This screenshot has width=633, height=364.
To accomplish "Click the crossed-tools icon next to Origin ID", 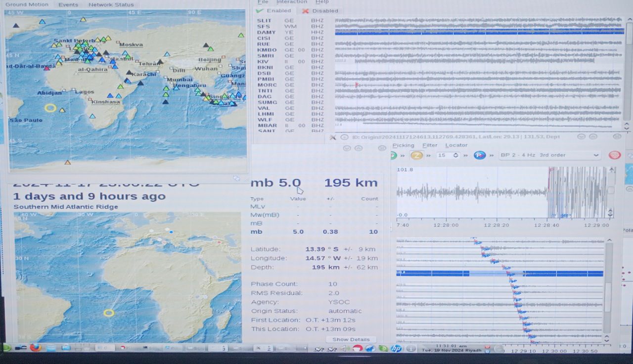I will pyautogui.click(x=333, y=137).
